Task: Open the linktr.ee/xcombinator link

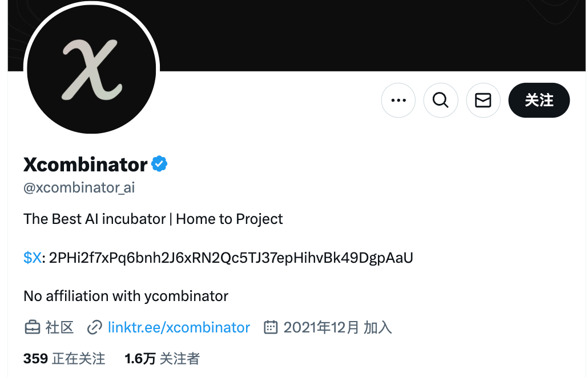Action: [179, 327]
